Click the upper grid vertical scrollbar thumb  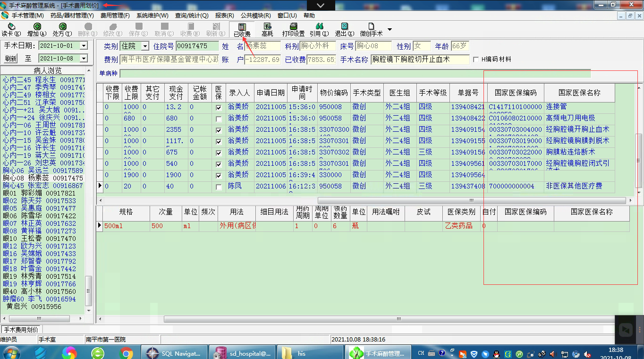[639, 161]
